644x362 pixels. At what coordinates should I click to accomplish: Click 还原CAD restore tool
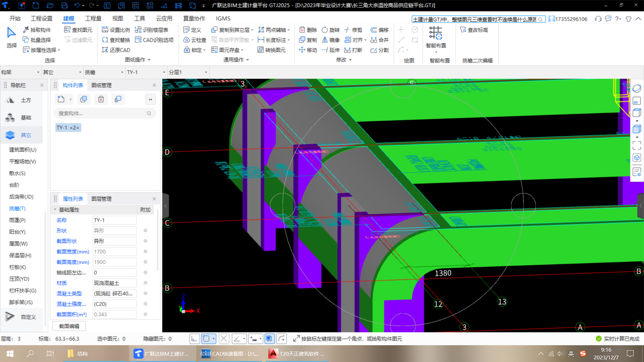tap(116, 50)
